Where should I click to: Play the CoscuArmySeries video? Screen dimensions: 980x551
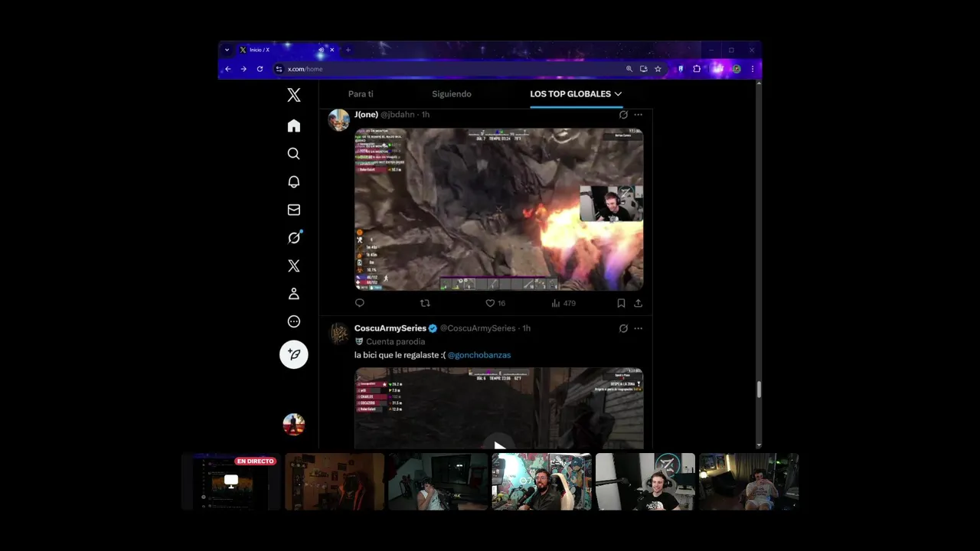[x=498, y=446]
